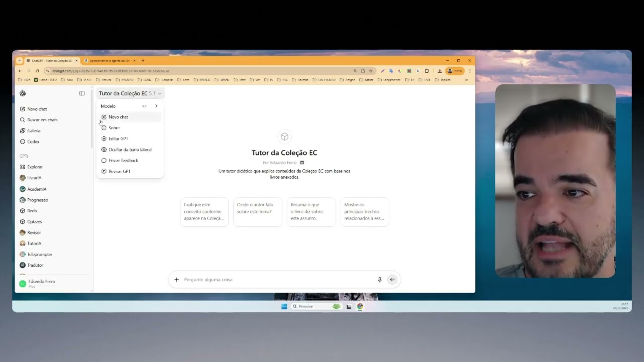Image resolution: width=644 pixels, height=362 pixels.
Task: Open Codex from the sidebar
Action: coord(29,142)
